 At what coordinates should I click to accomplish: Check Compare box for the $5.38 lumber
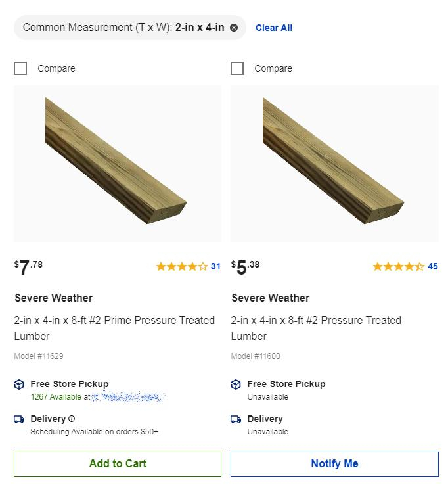[x=237, y=68]
